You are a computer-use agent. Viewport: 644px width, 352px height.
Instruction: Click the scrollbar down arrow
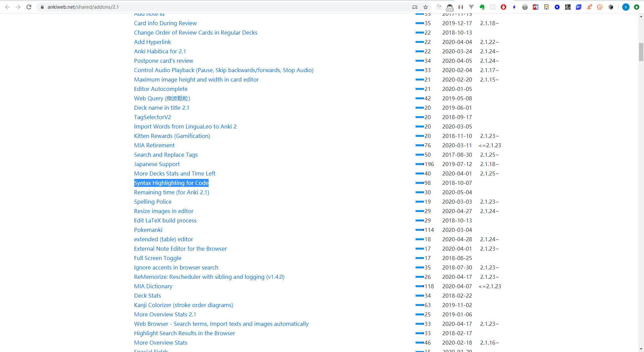point(641,349)
